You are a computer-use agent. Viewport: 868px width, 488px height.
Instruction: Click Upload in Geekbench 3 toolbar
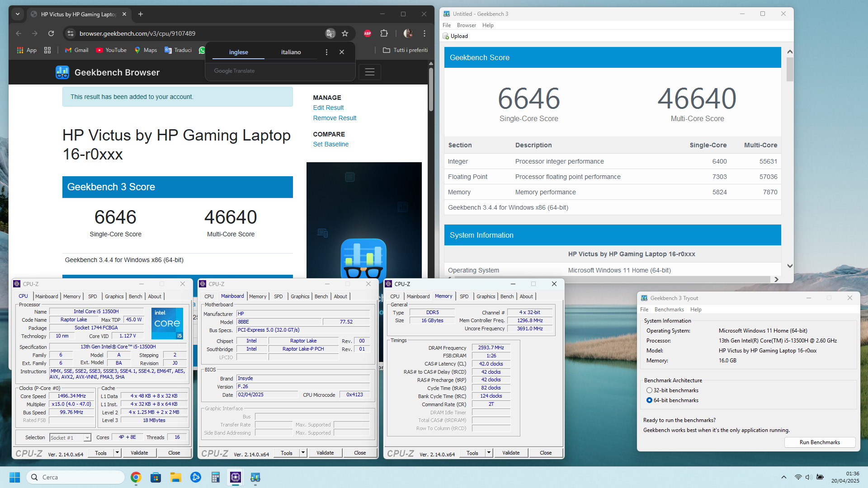tap(455, 36)
